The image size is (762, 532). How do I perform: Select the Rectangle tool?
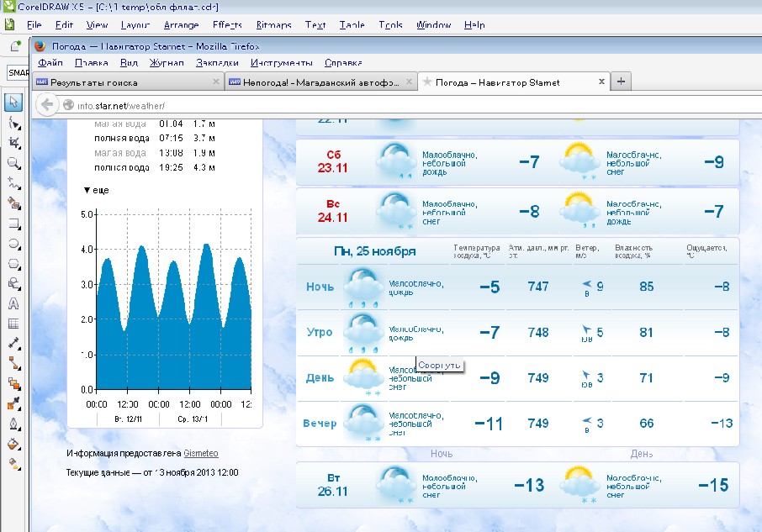coord(13,224)
